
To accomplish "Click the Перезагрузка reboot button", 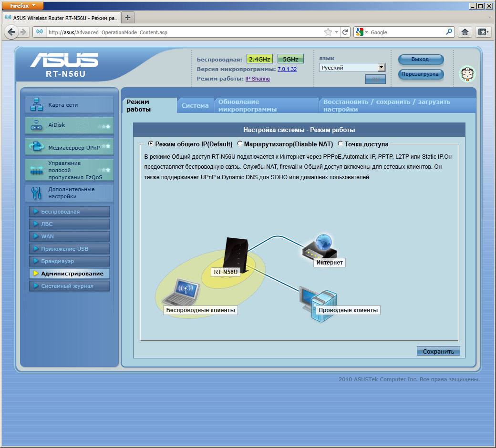I will [x=421, y=74].
